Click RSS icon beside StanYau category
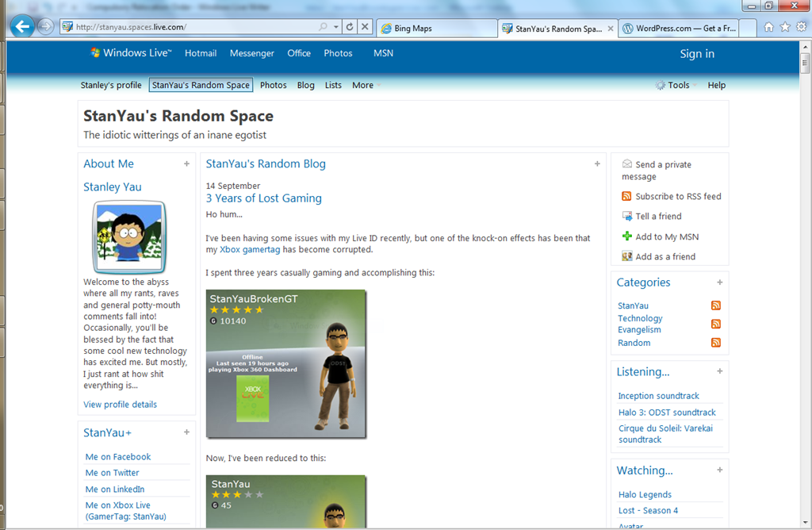 (x=716, y=305)
